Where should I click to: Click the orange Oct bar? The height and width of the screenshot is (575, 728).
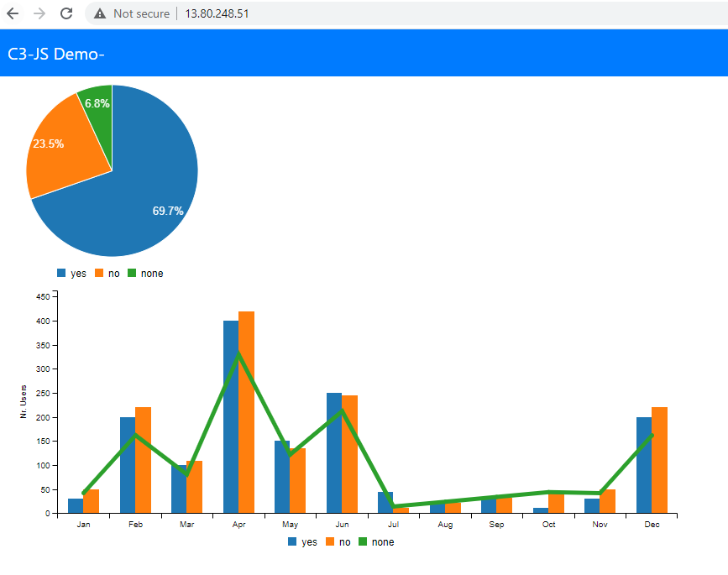click(556, 504)
